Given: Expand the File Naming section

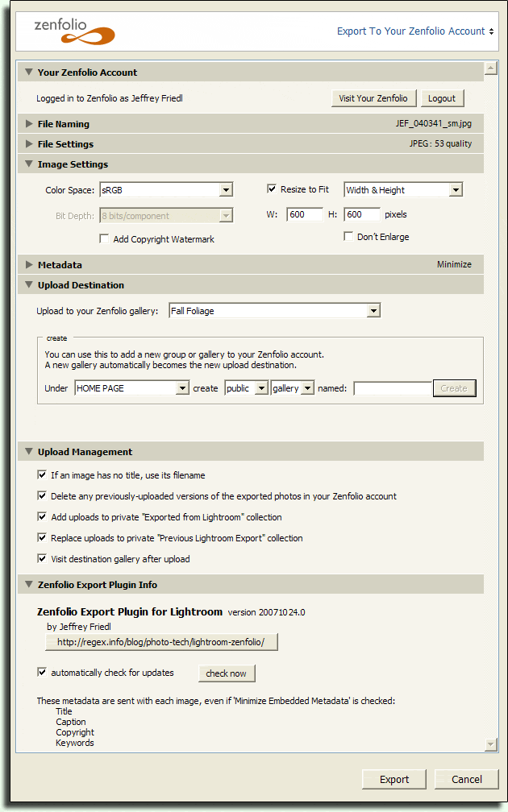Looking at the screenshot, I should pos(29,124).
